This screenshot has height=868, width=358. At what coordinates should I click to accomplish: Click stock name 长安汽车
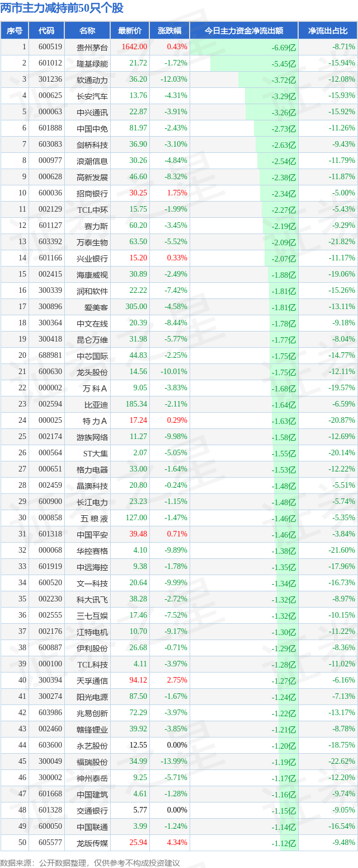point(92,96)
